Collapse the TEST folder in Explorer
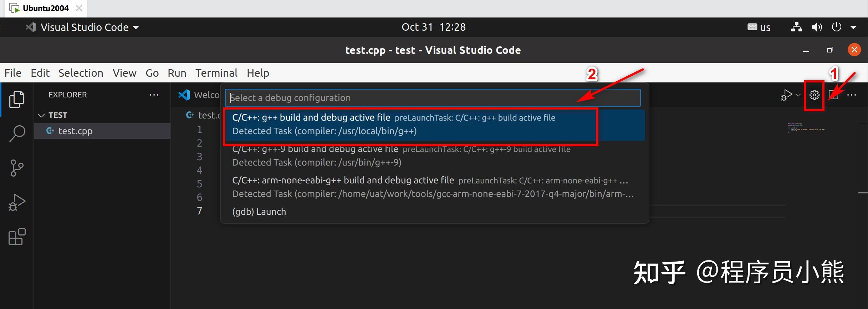Viewport: 868px width, 309px height. tap(41, 115)
